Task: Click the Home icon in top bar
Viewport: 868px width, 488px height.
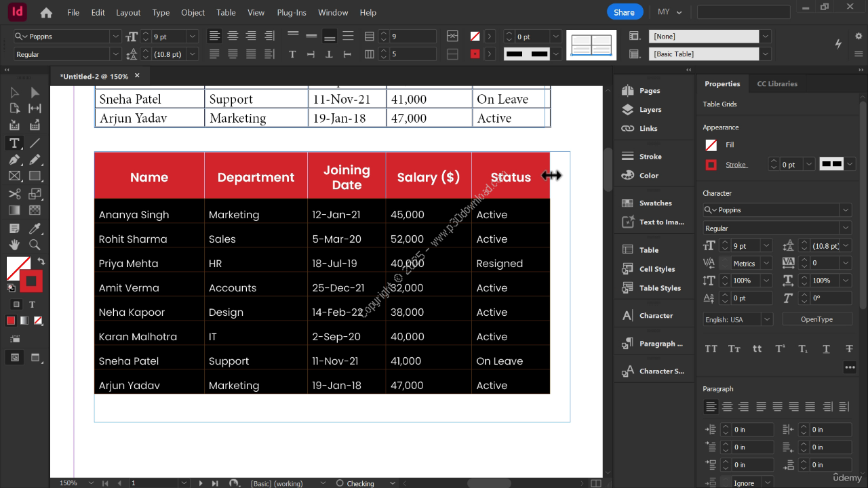Action: (x=46, y=12)
